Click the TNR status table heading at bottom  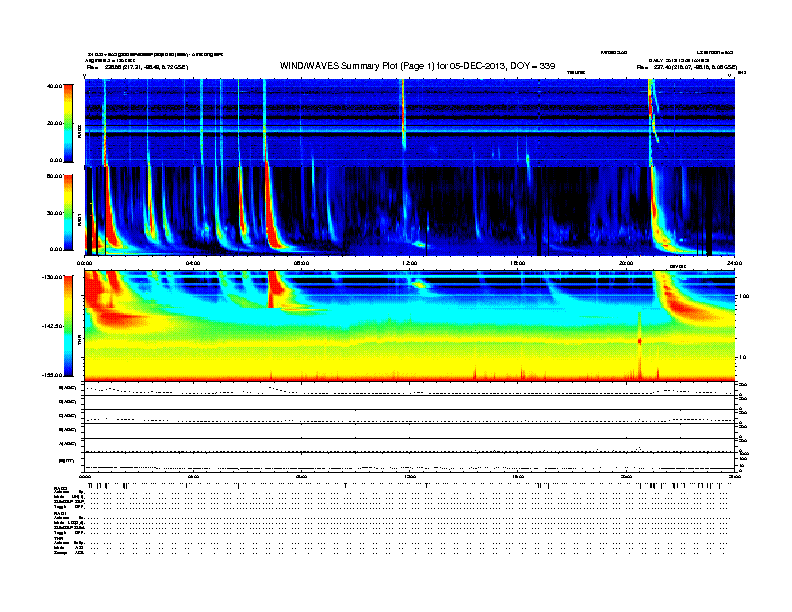[58, 538]
